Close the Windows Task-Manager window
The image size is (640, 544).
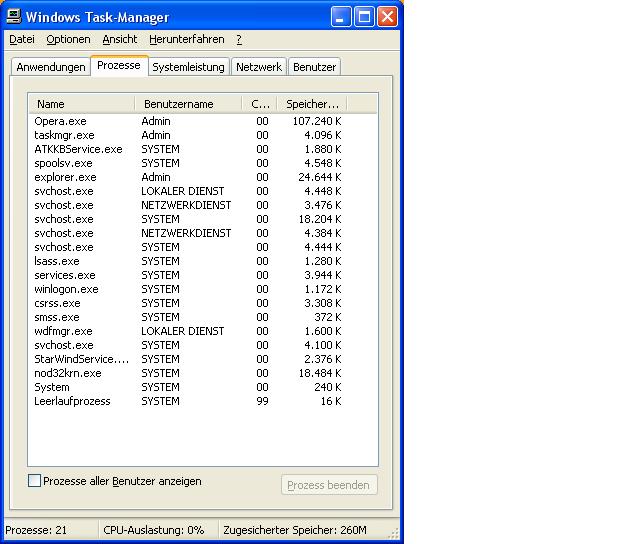pos(387,17)
